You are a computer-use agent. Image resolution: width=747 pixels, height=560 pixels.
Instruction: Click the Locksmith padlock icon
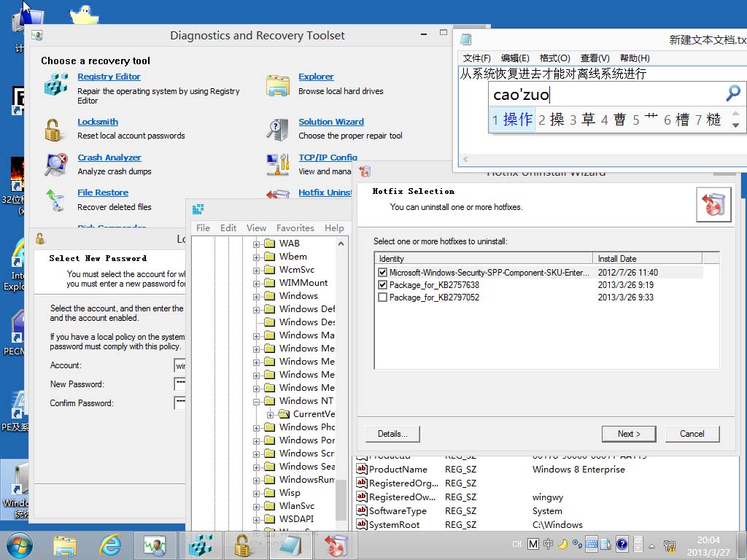pyautogui.click(x=53, y=129)
